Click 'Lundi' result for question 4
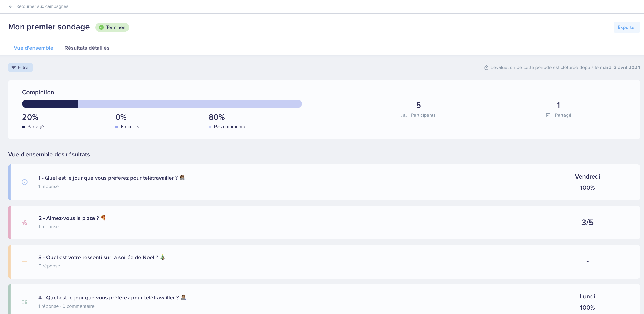Image resolution: width=644 pixels, height=314 pixels. [x=587, y=297]
